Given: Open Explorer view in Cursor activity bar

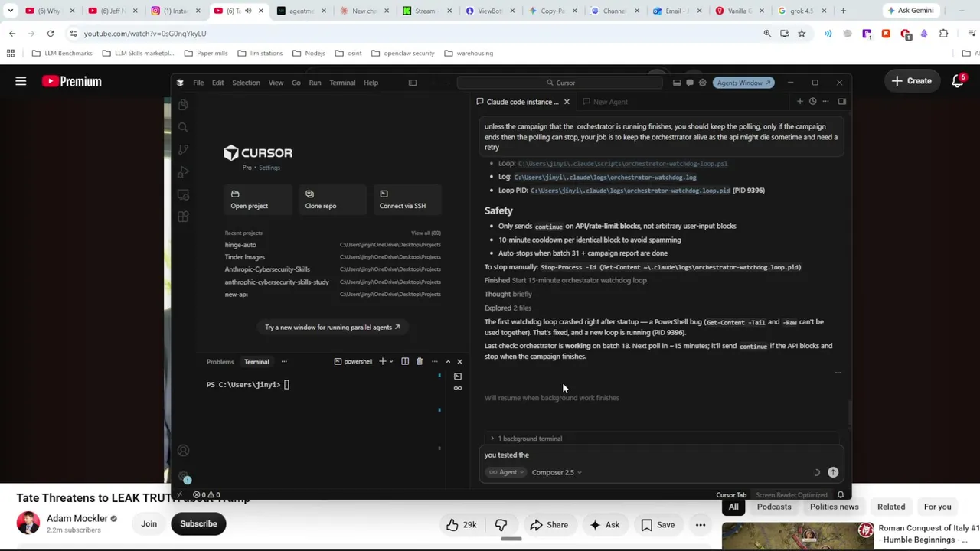Looking at the screenshot, I should click(x=183, y=105).
